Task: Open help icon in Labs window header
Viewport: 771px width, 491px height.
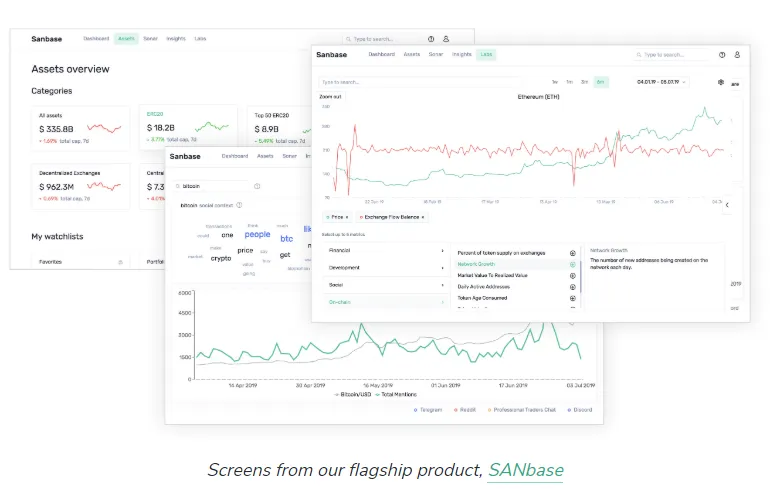Action: tap(722, 55)
